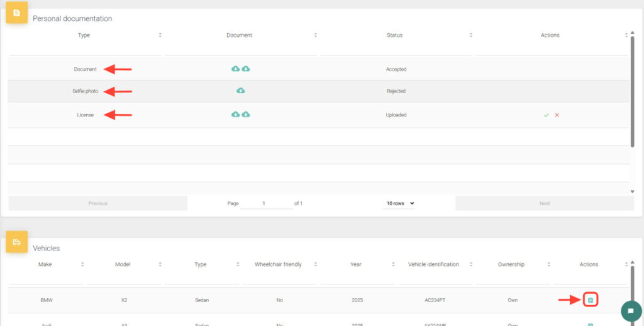644x326 pixels.
Task: Download the first file in the Document row
Action: coord(235,69)
